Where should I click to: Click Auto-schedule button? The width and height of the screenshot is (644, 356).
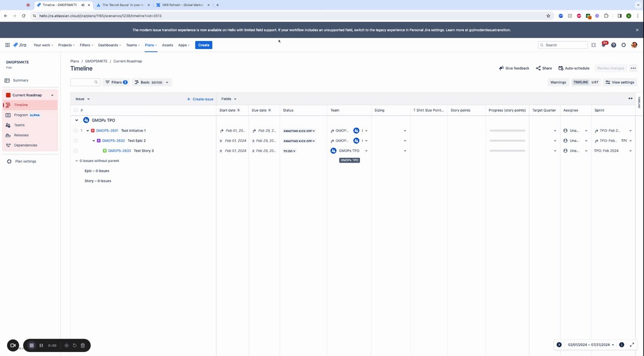(574, 68)
